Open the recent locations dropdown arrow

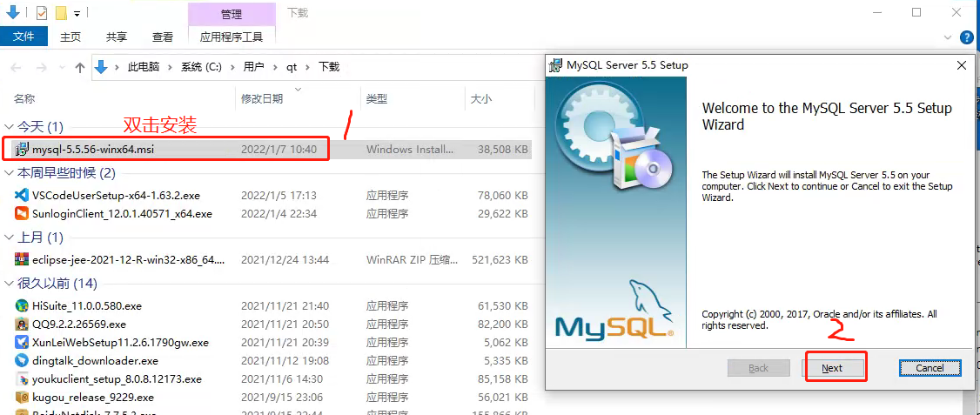coord(61,68)
